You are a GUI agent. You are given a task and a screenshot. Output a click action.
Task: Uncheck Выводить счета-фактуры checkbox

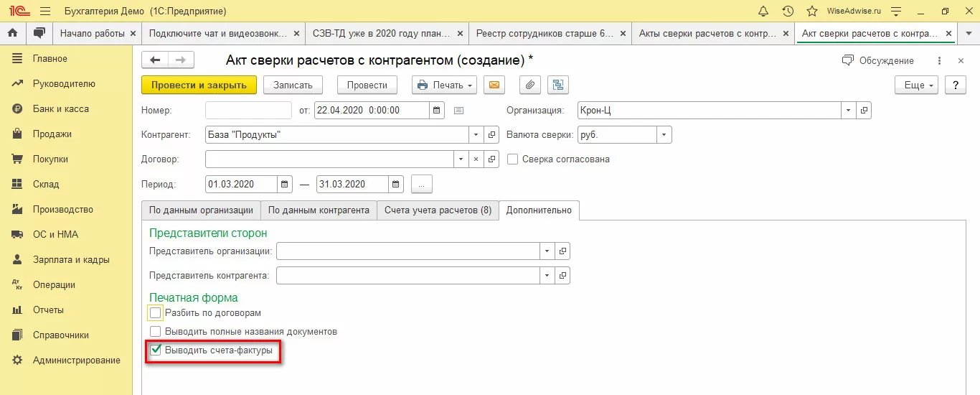[155, 350]
